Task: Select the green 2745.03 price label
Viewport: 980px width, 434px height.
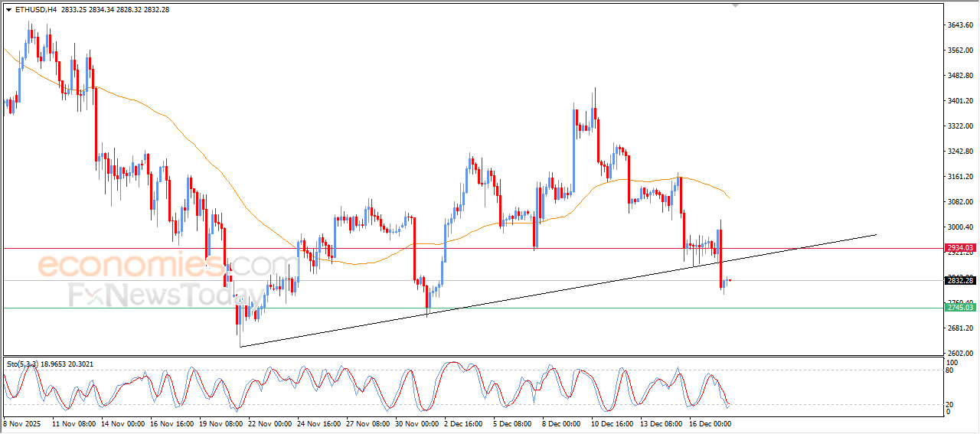Action: (959, 308)
